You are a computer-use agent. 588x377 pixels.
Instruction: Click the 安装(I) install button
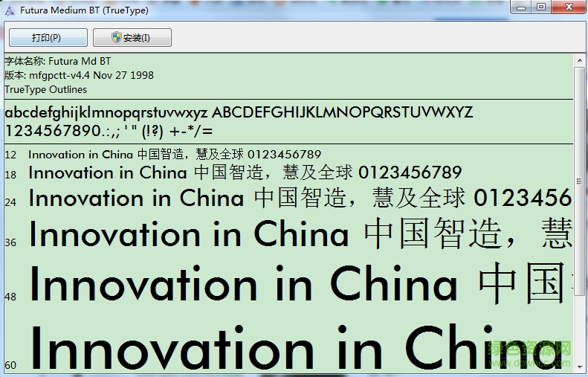point(132,37)
